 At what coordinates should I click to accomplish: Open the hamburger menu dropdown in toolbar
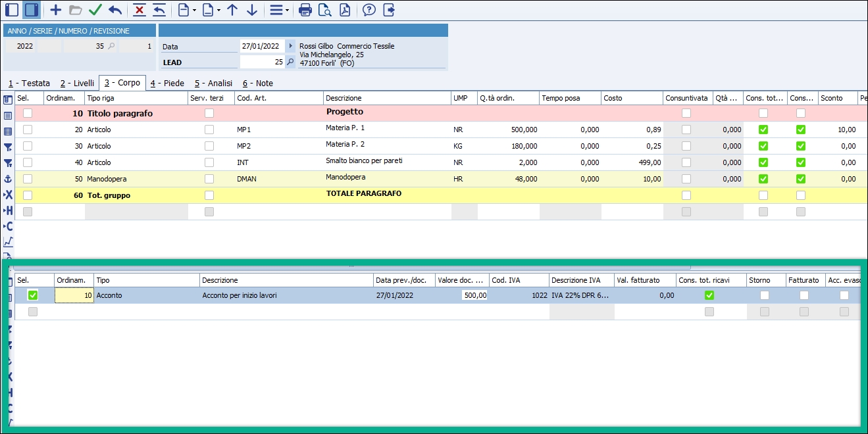pos(279,10)
